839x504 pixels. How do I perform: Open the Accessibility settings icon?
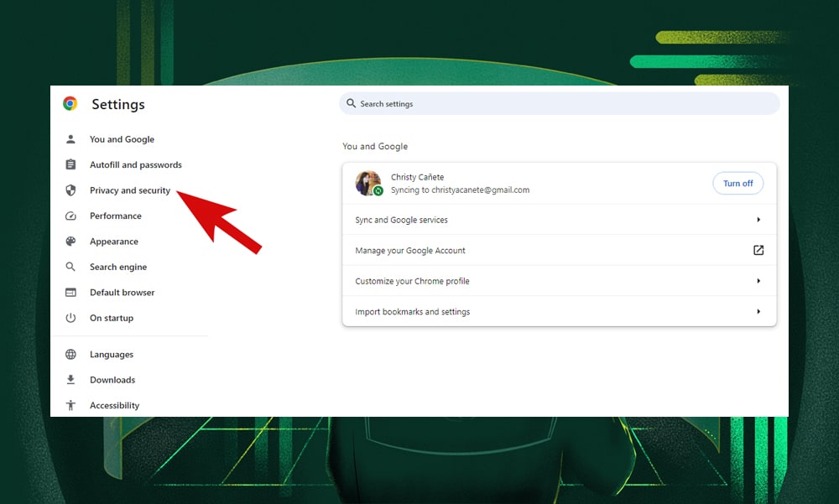[x=71, y=405]
